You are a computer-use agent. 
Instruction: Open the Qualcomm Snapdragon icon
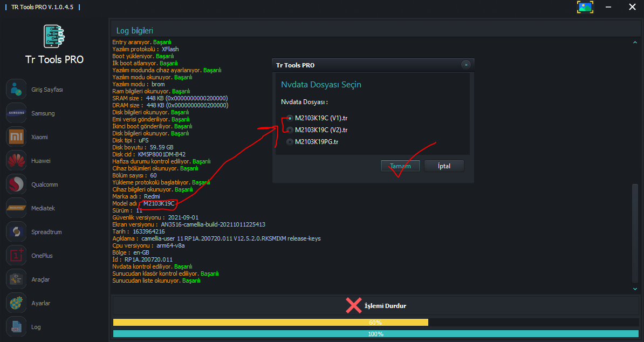16,184
